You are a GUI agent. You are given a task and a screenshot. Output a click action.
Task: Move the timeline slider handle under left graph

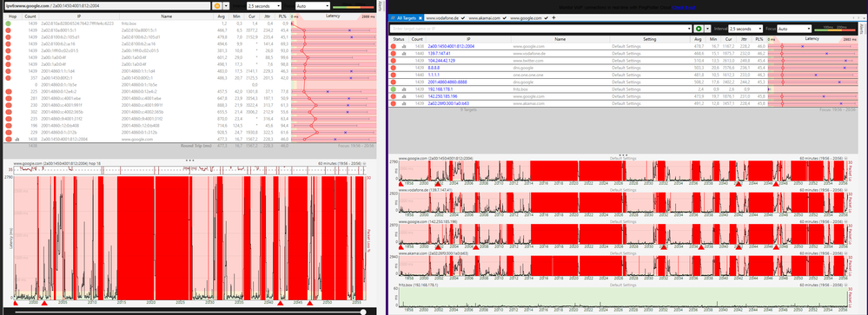(363, 312)
